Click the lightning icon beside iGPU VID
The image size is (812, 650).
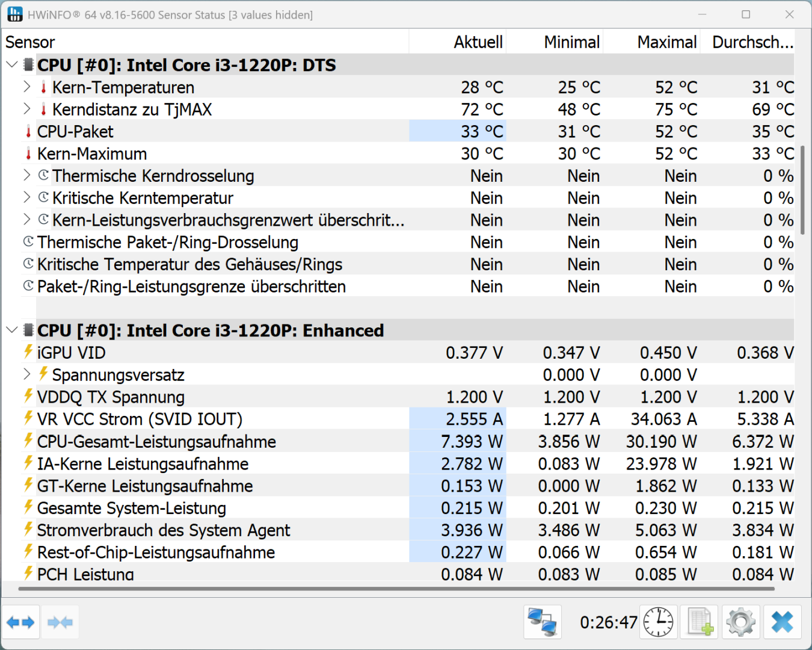(x=28, y=351)
